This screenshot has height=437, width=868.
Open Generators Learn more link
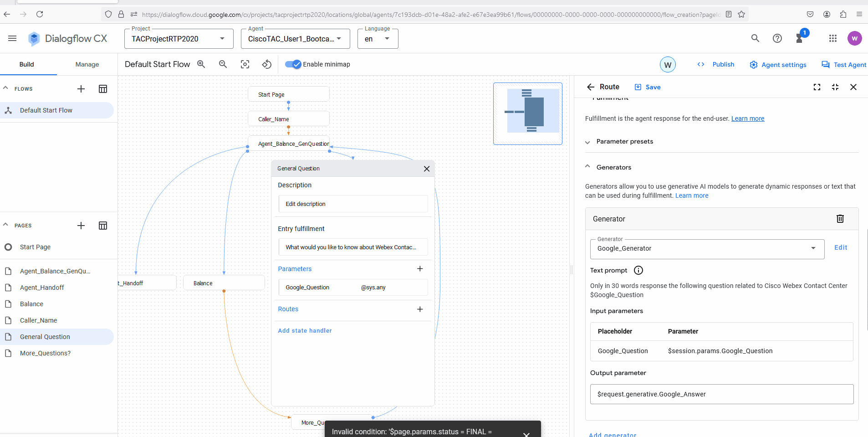[x=692, y=195]
